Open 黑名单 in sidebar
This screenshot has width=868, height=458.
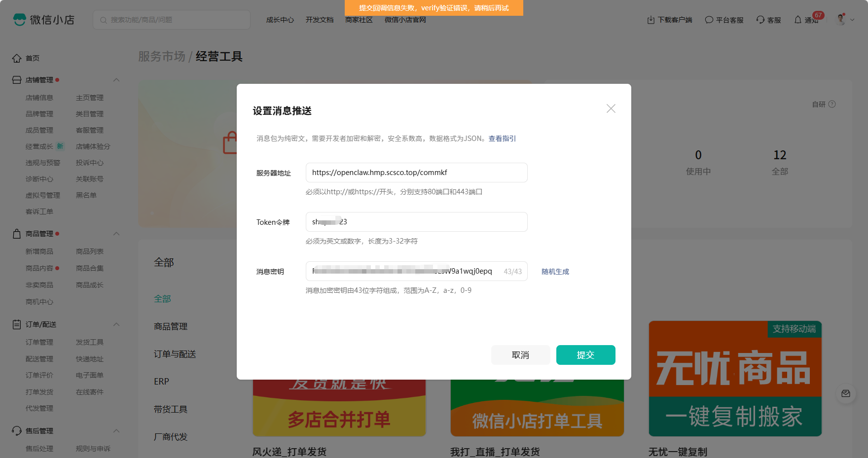coord(86,195)
